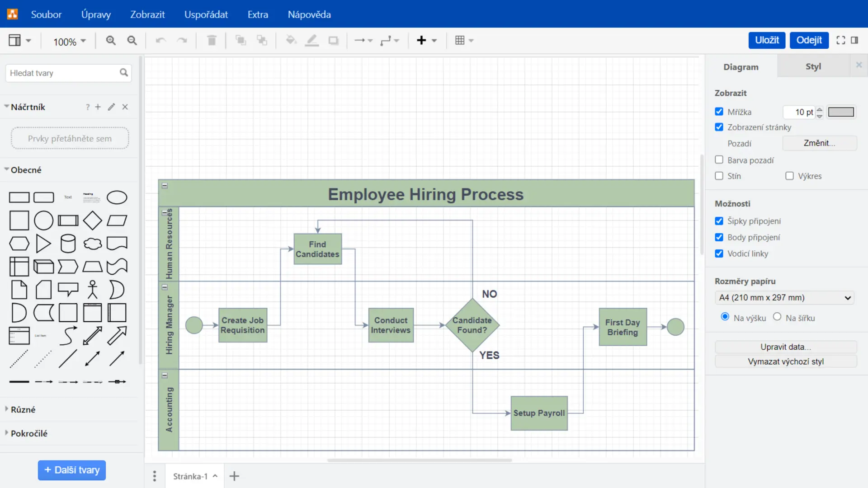Screen dimensions: 868x488
Task: Click the undo arrow icon
Action: [x=160, y=41]
